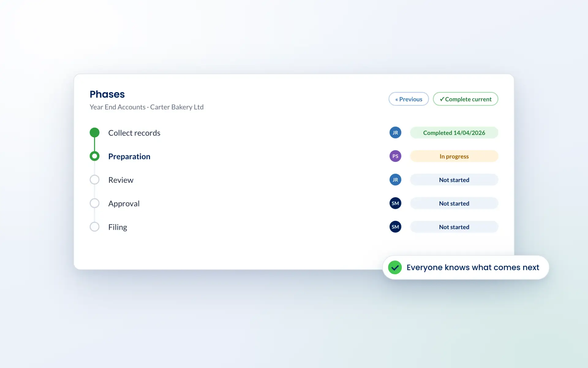Click the Complete current button
588x368 pixels.
(465, 99)
